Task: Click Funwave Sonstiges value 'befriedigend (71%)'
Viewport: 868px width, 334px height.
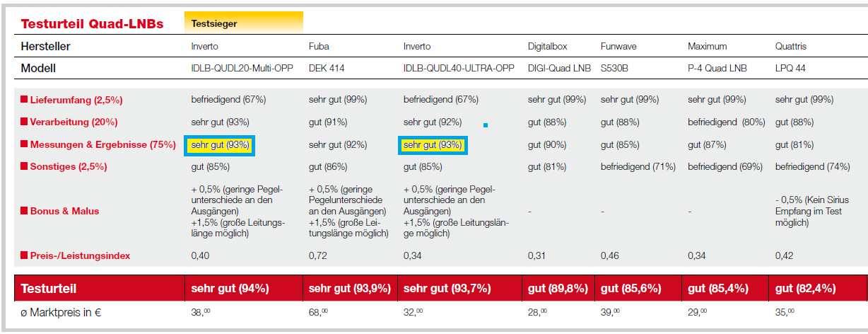Action: (x=638, y=168)
